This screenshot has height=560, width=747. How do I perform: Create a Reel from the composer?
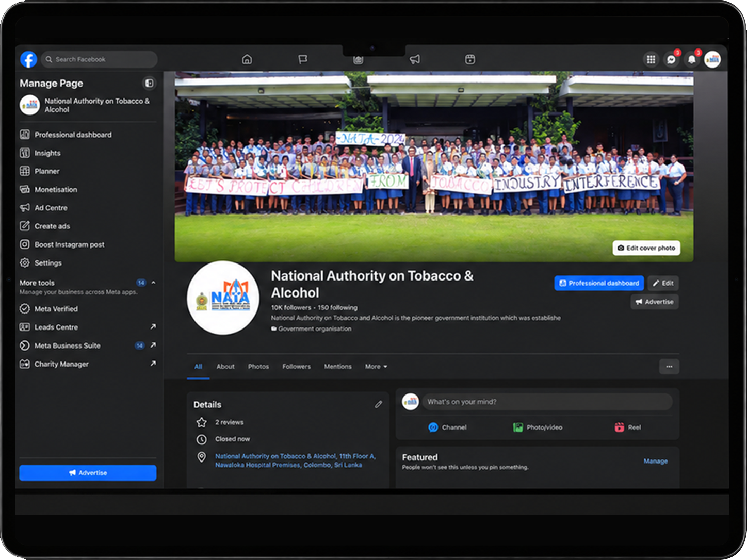click(628, 427)
